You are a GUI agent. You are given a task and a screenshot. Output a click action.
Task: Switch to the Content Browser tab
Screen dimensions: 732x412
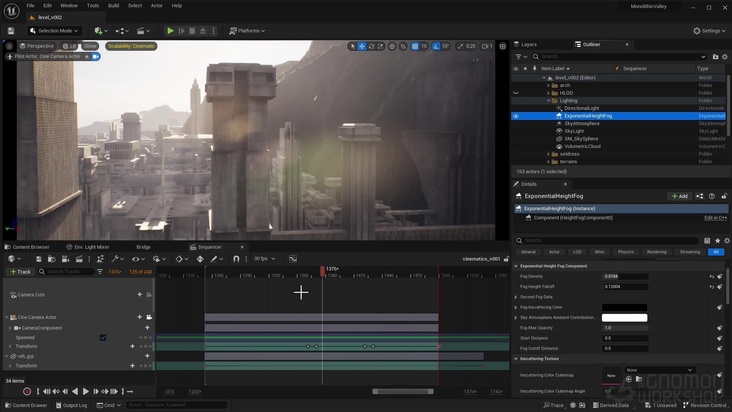(27, 247)
